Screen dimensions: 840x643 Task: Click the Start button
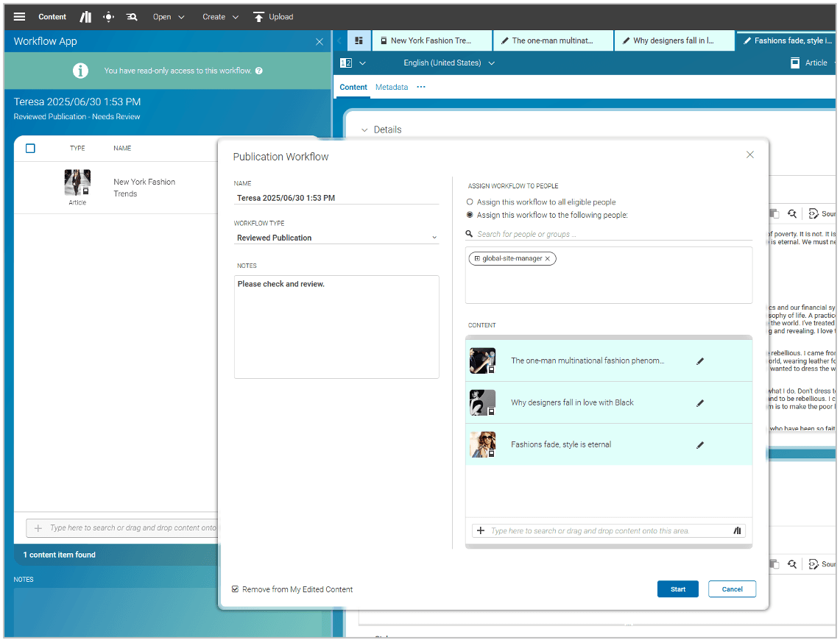(x=677, y=589)
